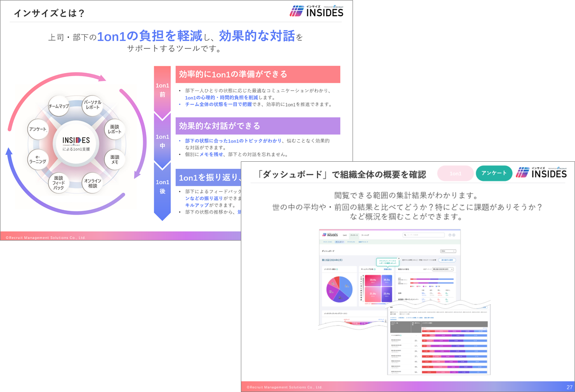Click the 詳細を見る link above quadrant chart
The height and width of the screenshot is (392, 575).
click(388, 269)
